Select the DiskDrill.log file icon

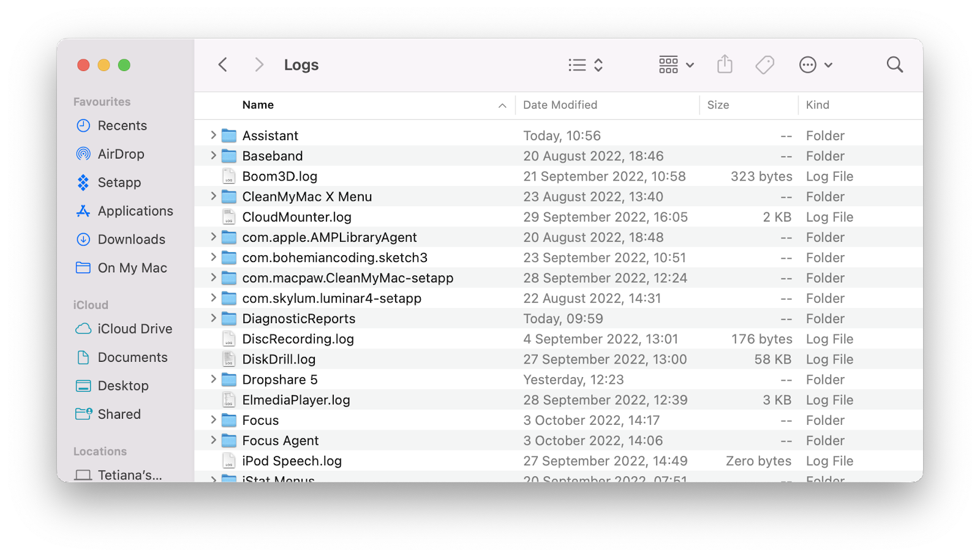click(229, 359)
